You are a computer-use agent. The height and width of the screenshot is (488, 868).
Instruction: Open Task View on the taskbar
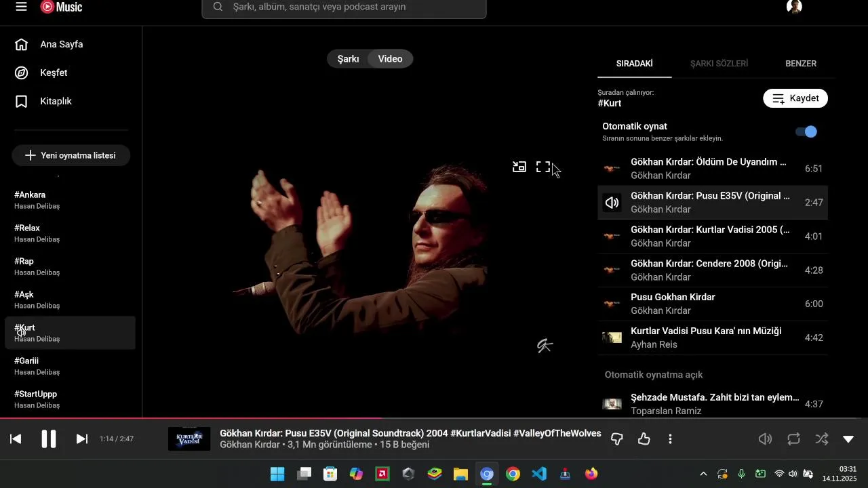[304, 474]
